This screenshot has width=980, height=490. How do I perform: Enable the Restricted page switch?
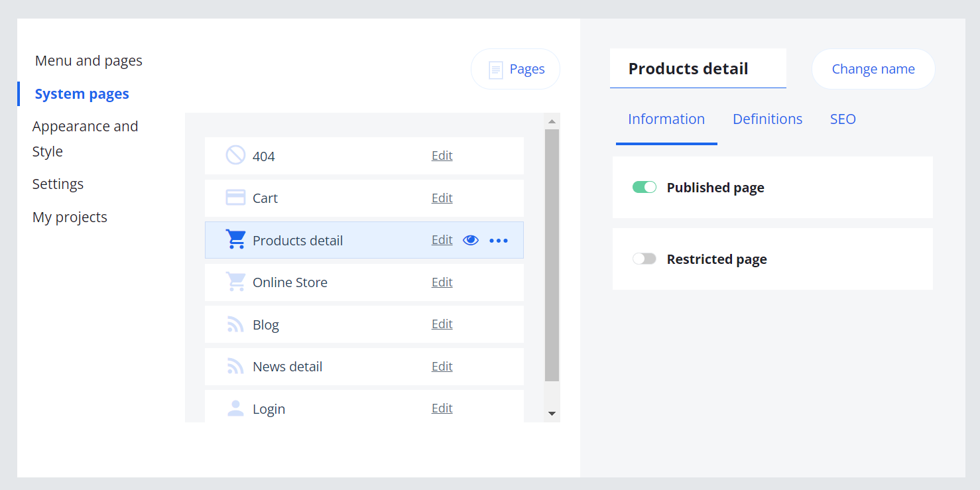pos(644,259)
